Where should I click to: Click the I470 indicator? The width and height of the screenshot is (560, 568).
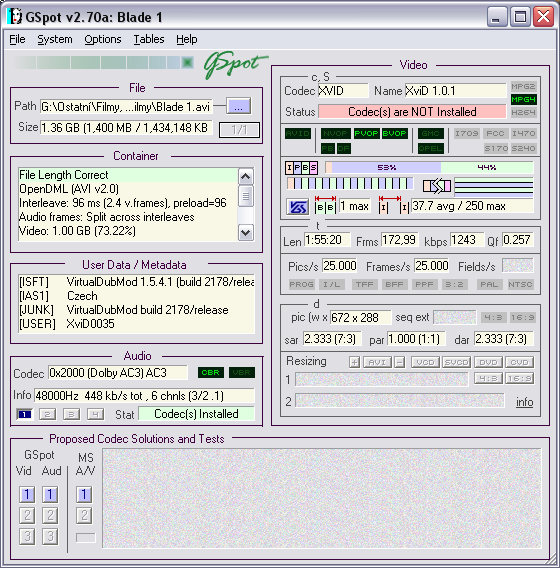tap(523, 133)
